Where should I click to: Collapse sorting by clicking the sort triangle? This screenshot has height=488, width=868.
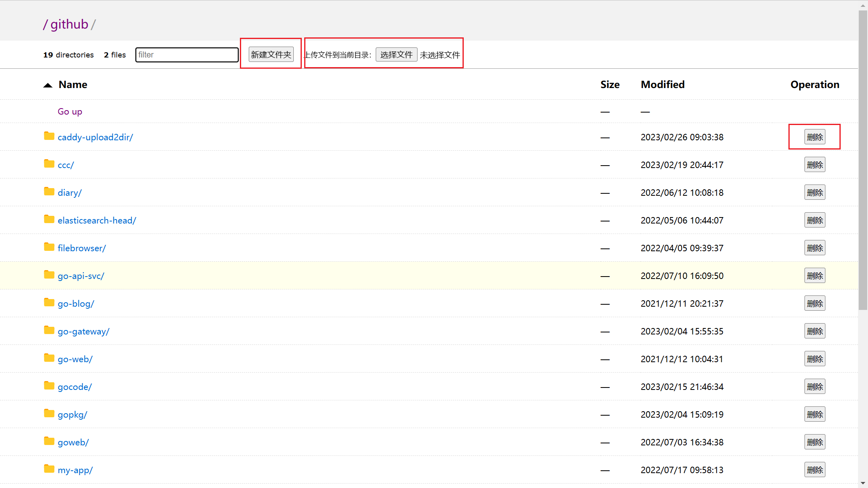click(x=48, y=85)
